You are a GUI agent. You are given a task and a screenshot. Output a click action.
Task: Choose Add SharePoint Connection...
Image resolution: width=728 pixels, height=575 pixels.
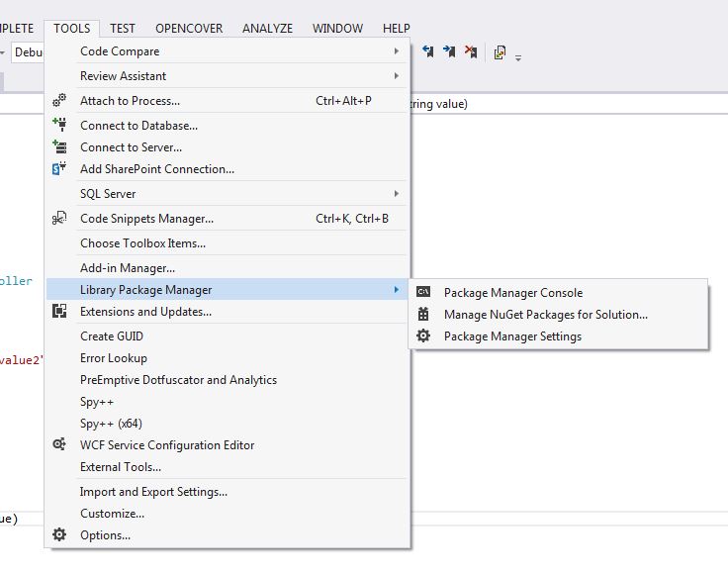227,169
